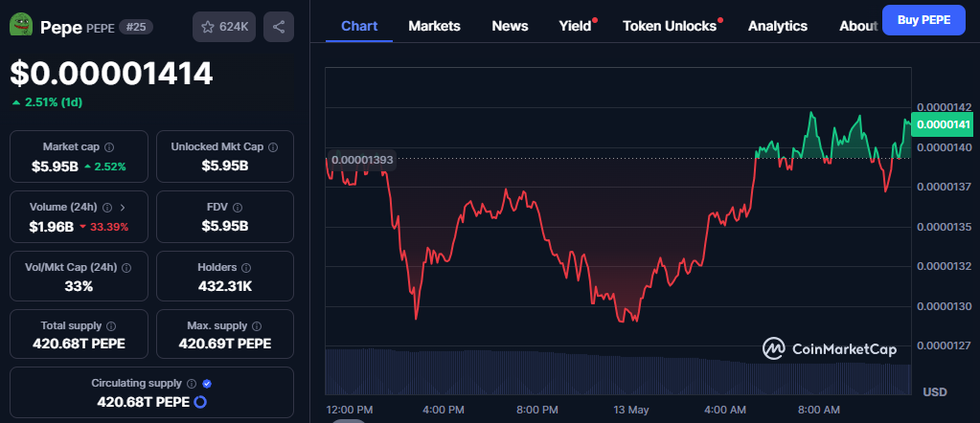Click the #25 rank badge
Screen dimensions: 980x423
[x=136, y=27]
